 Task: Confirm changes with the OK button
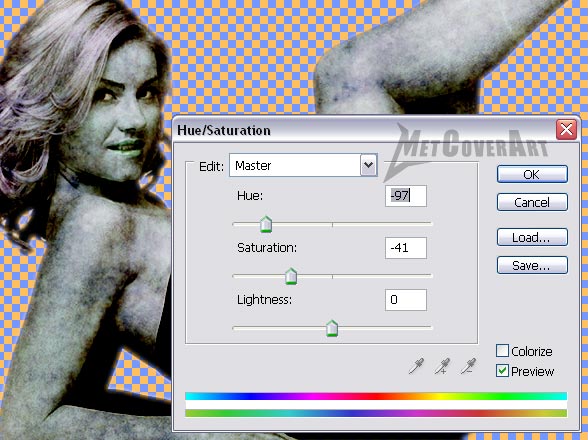532,174
